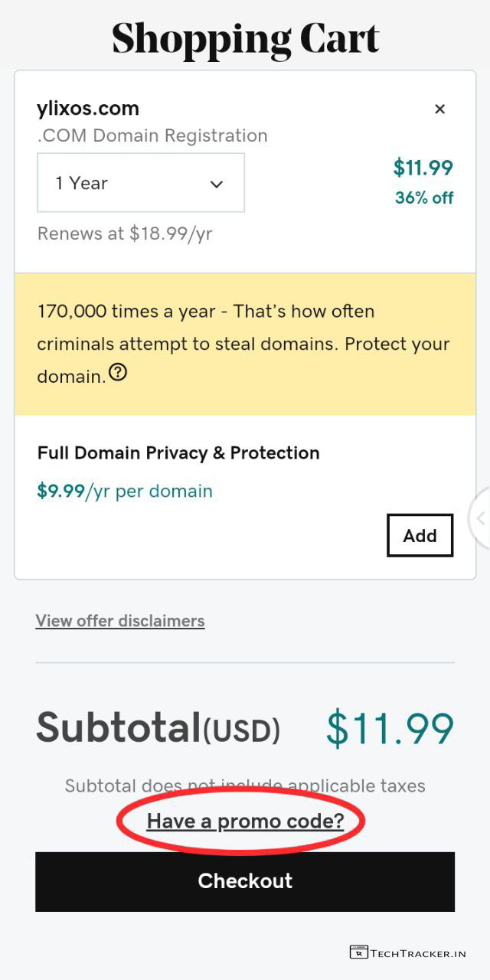490x980 pixels.
Task: Click the Full Domain Privacy & Protection heading
Action: point(178,452)
